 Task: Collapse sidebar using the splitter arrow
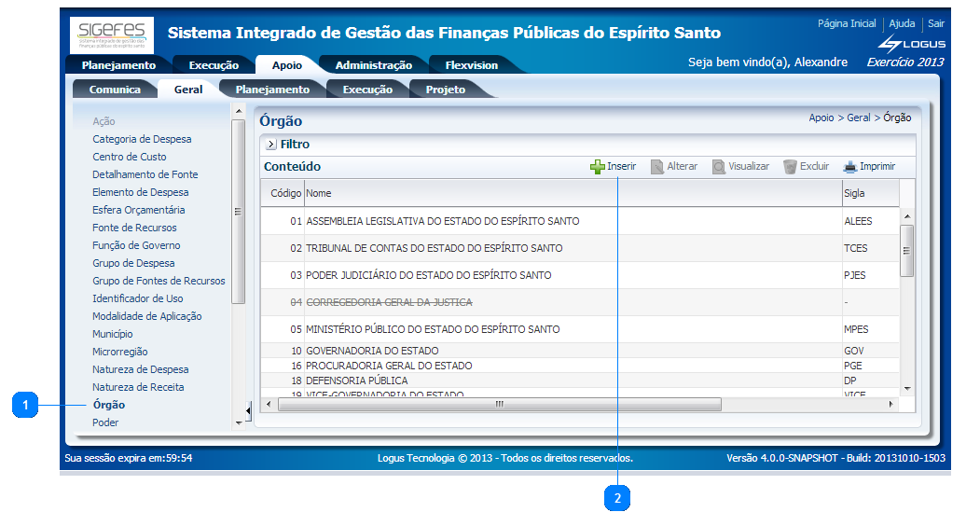pos(248,410)
